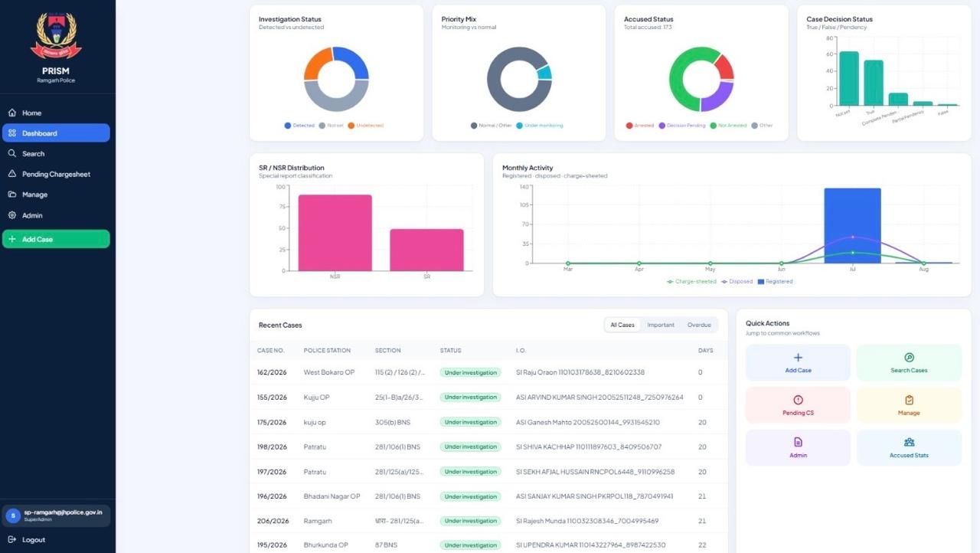Open the Search page from sidebar
Viewport: 980px width, 553px height.
(x=56, y=153)
